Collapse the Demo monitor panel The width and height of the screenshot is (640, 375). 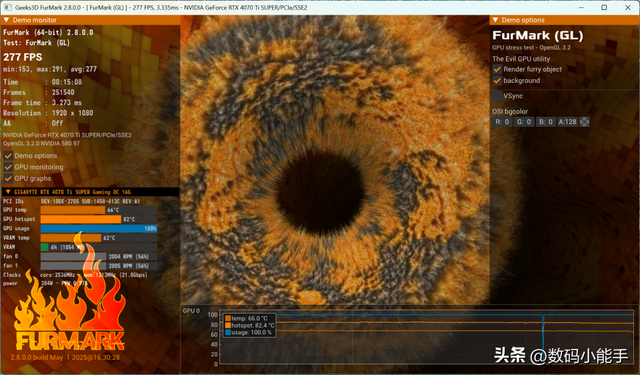point(7,20)
